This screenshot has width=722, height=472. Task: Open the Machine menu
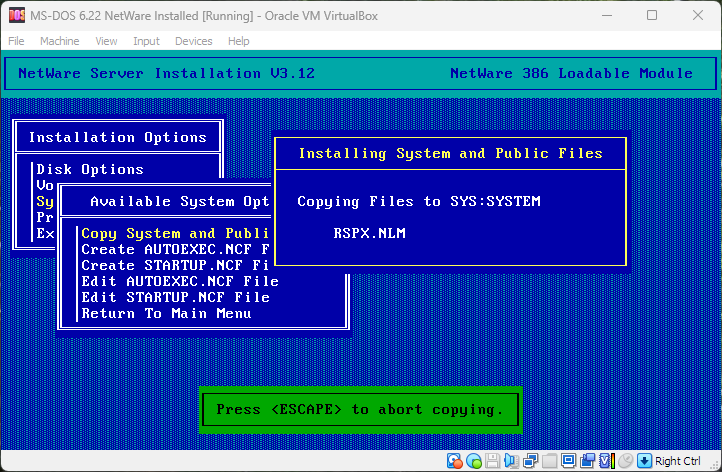tap(60, 41)
